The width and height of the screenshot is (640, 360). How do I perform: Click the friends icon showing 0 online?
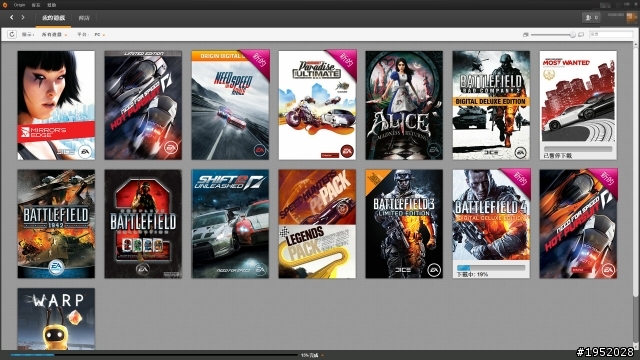[591, 18]
